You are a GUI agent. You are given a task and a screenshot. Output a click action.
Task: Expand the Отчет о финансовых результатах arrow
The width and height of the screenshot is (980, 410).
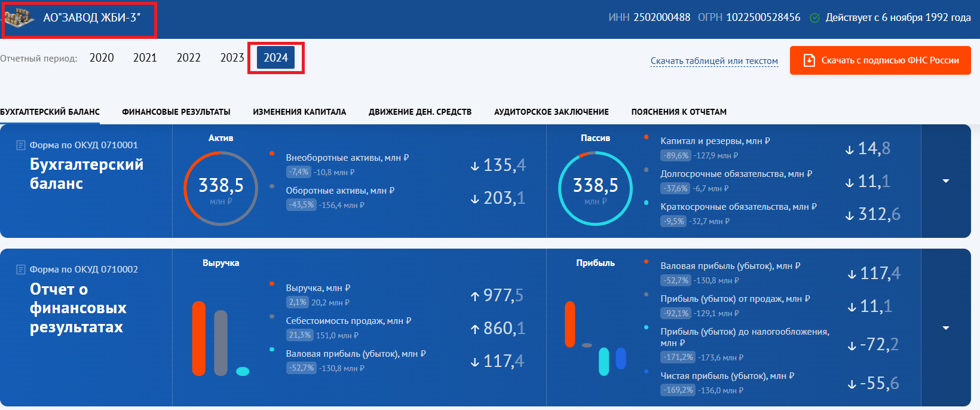[945, 328]
